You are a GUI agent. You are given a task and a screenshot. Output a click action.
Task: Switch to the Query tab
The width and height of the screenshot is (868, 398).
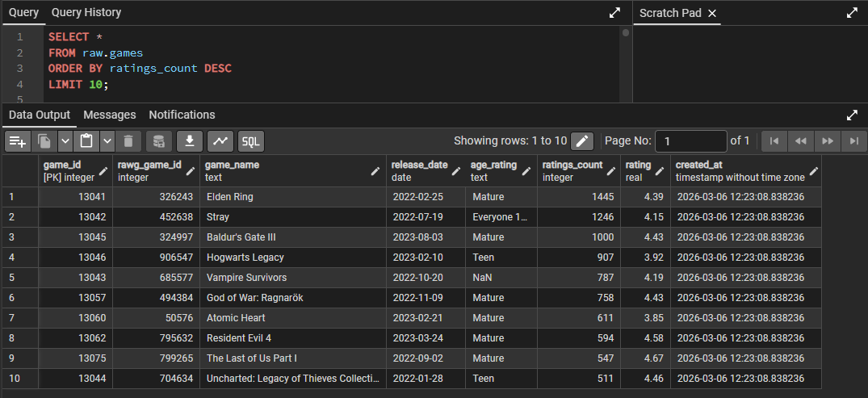(23, 12)
